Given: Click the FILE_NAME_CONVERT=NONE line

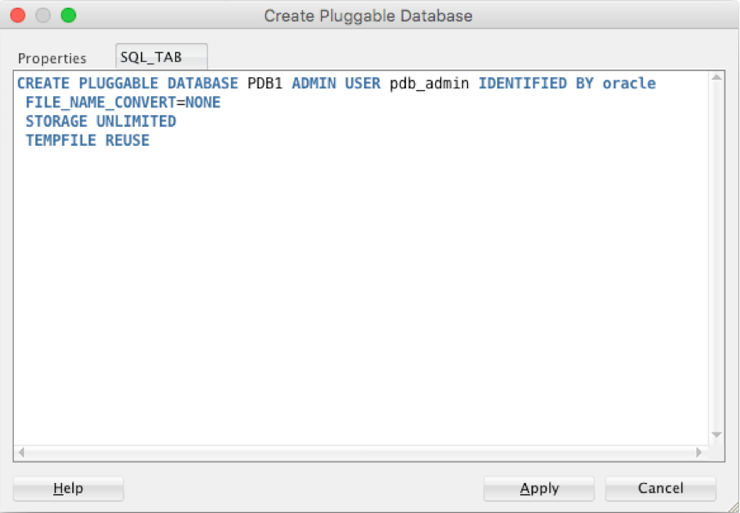Looking at the screenshot, I should click(x=122, y=102).
